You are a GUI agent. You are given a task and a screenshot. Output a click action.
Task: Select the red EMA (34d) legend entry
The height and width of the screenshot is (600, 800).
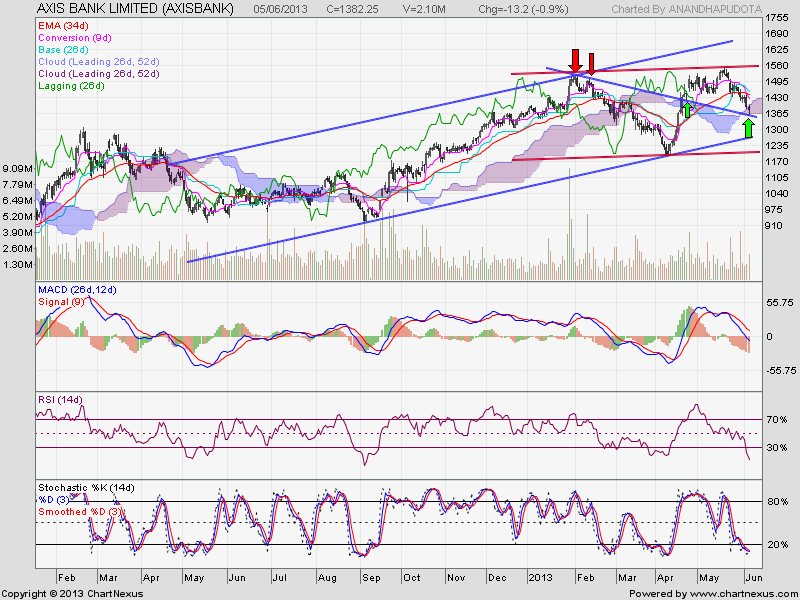(x=63, y=25)
